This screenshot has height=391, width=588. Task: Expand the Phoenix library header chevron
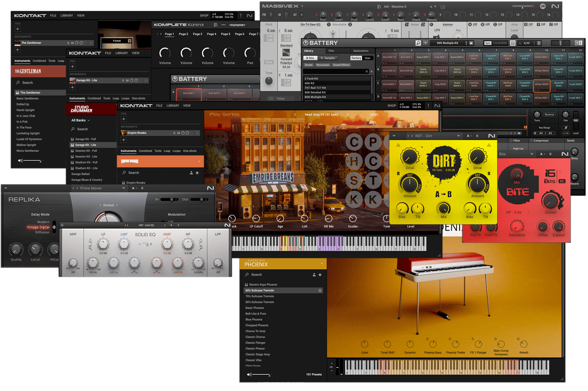coord(321,264)
